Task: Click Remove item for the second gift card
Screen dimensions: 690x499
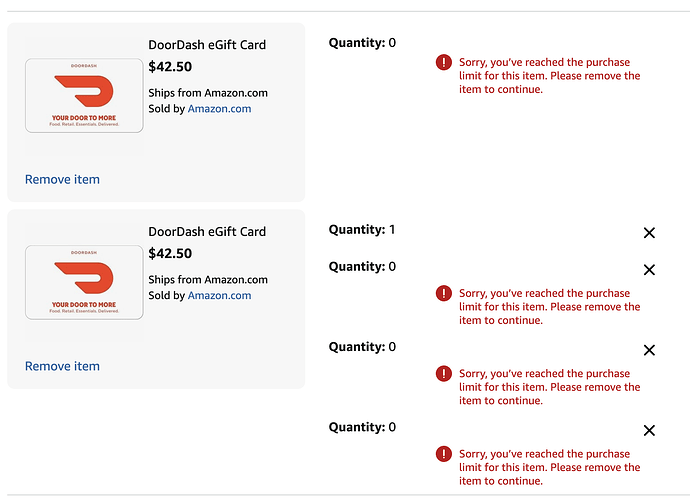Action: (62, 366)
